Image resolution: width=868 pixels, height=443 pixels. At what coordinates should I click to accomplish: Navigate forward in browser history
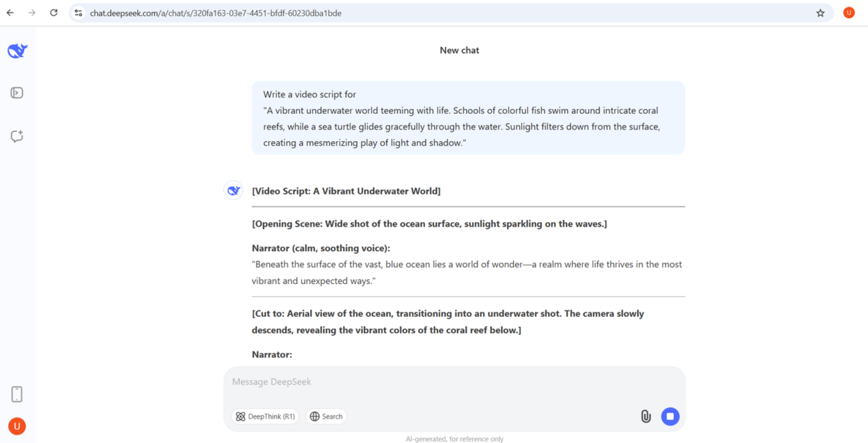click(32, 12)
